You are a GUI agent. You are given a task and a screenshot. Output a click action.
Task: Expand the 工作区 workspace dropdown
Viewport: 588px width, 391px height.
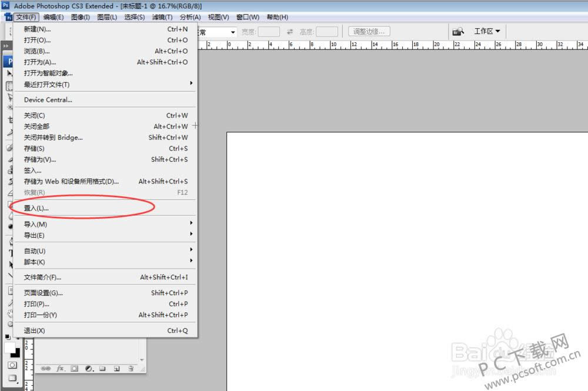(x=487, y=31)
